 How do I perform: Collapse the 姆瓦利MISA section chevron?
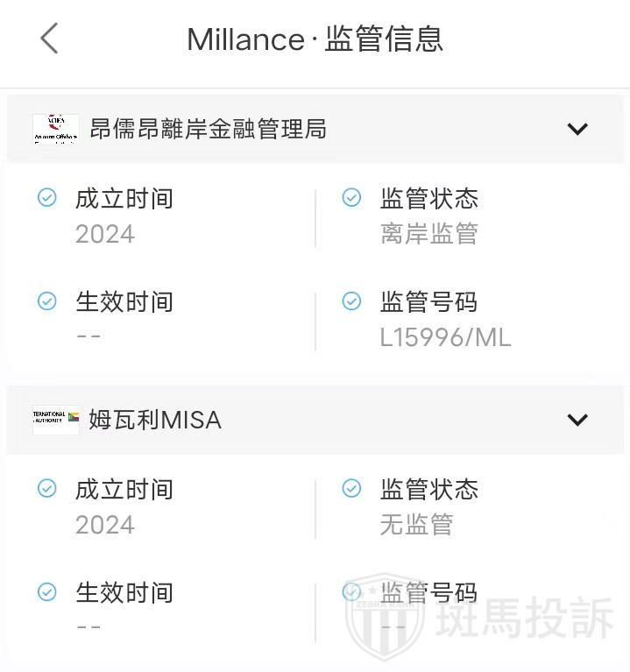tap(577, 420)
